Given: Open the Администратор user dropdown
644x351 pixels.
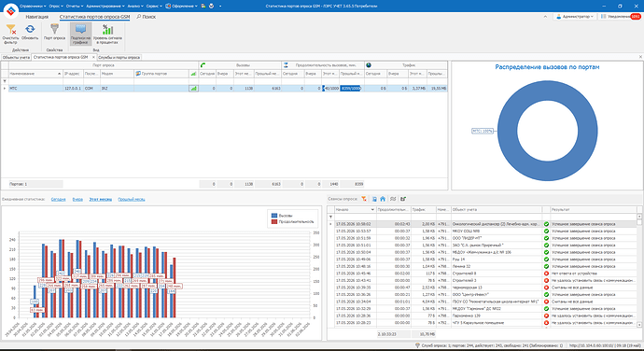Looking at the screenshot, I should (x=575, y=17).
